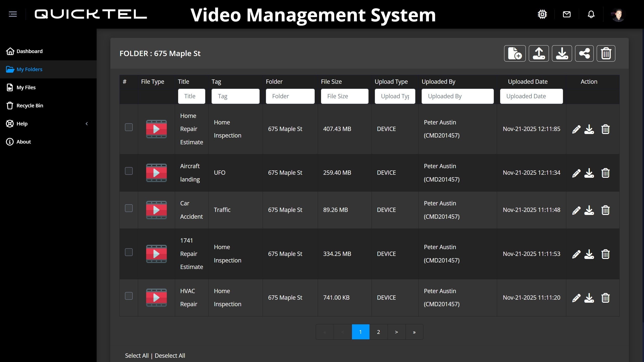
Task: Click the Uploaded By filter field
Action: click(x=457, y=96)
